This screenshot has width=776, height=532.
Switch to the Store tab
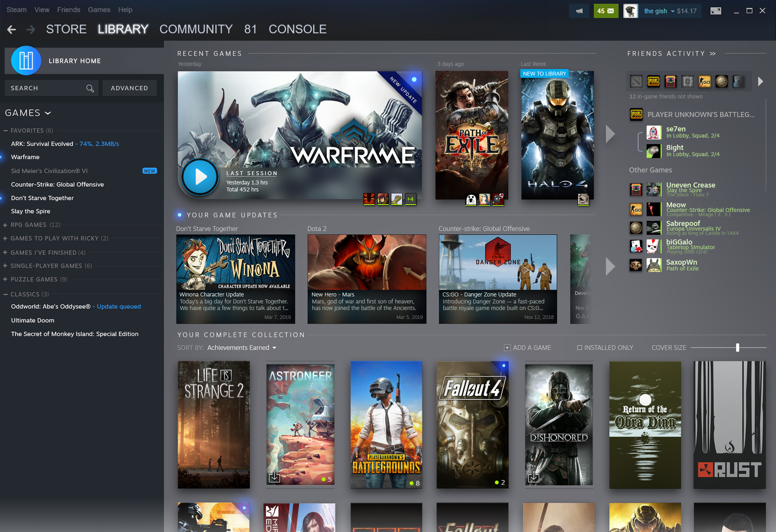(x=66, y=29)
